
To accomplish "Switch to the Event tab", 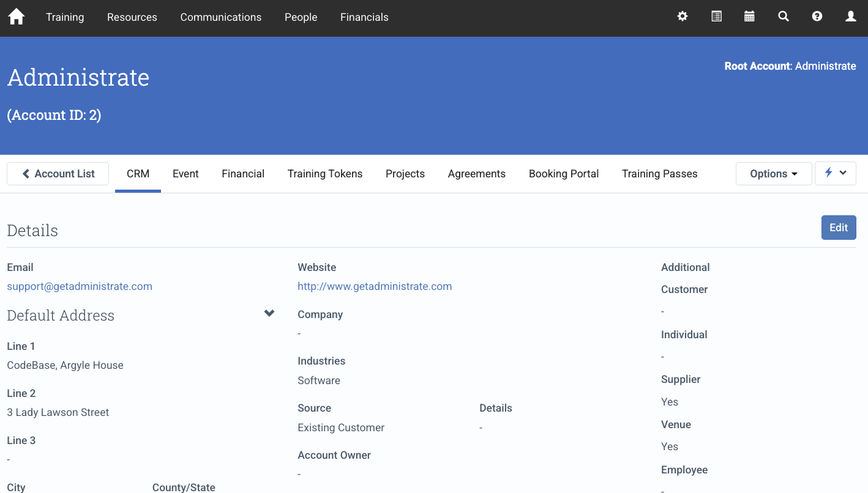I will (x=185, y=174).
